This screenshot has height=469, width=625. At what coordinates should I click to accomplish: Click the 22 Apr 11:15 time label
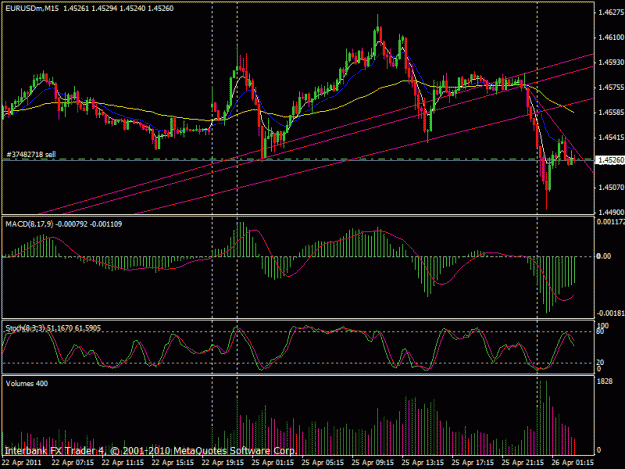click(x=123, y=463)
